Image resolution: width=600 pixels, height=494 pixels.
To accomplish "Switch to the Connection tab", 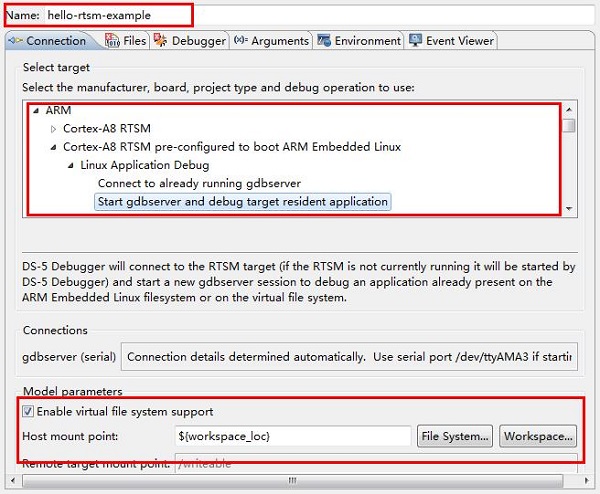I will point(49,41).
